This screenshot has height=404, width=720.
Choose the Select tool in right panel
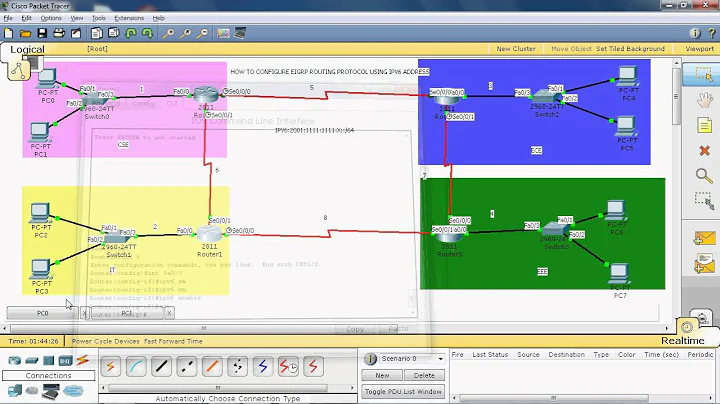point(703,74)
